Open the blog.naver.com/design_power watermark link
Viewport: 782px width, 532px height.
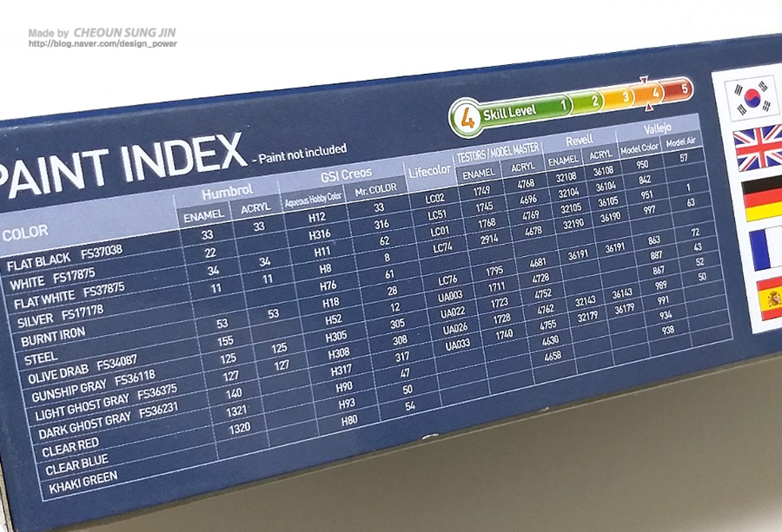coord(103,43)
